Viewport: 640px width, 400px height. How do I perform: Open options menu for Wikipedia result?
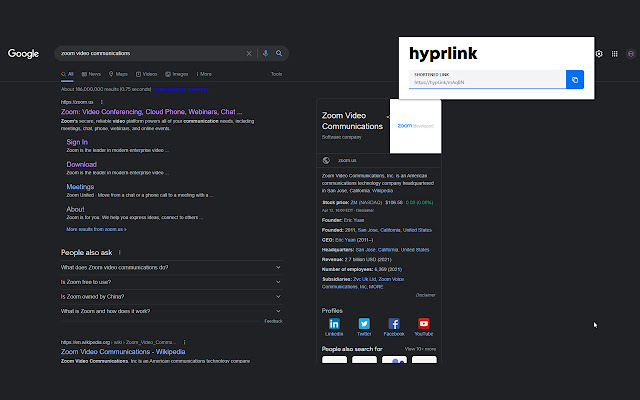pyautogui.click(x=184, y=342)
